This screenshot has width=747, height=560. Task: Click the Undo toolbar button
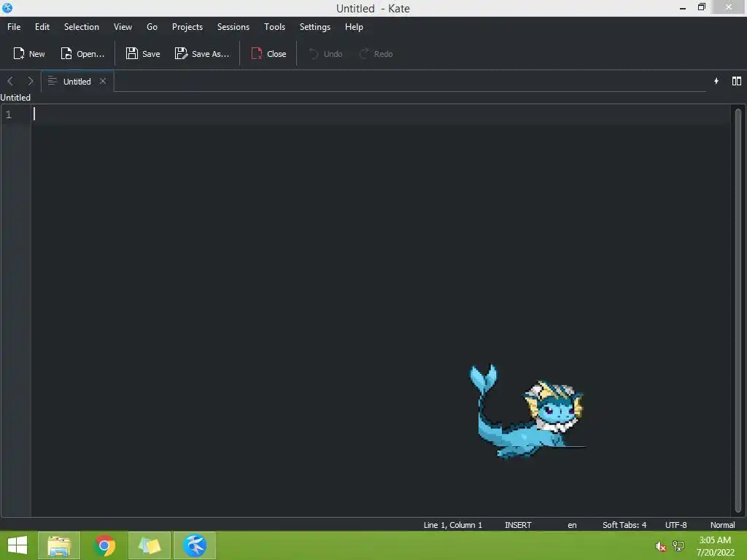point(325,54)
